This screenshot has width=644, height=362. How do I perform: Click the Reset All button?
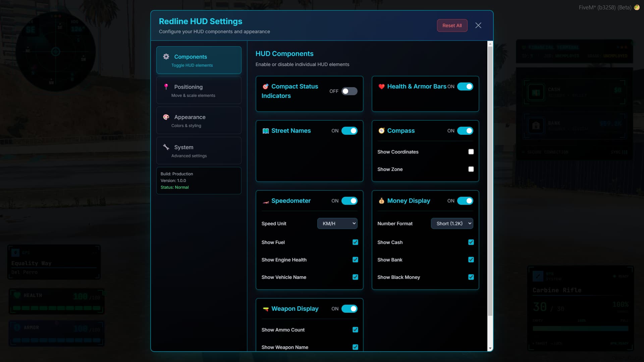[x=452, y=25]
